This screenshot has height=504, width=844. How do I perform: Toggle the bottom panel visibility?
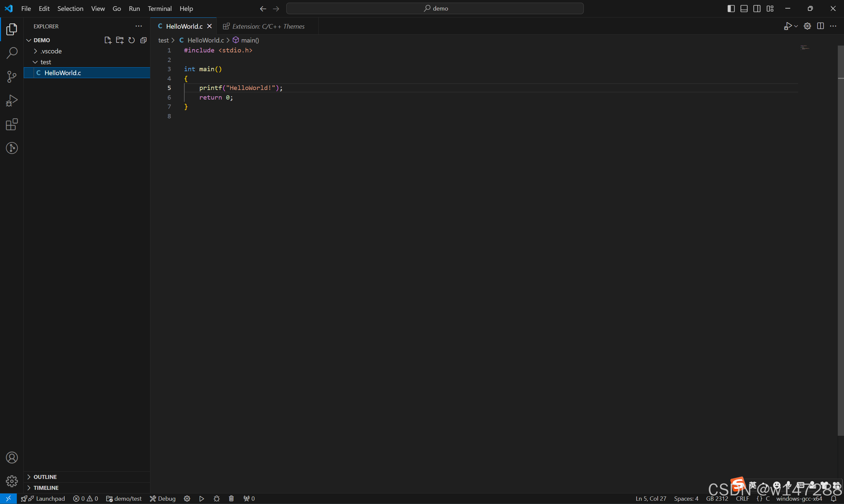pyautogui.click(x=744, y=9)
